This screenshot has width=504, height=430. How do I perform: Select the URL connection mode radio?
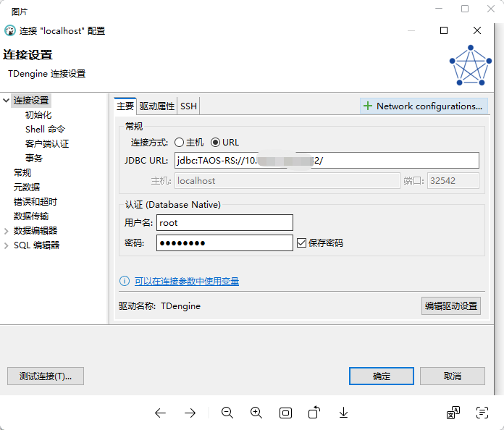tap(215, 143)
